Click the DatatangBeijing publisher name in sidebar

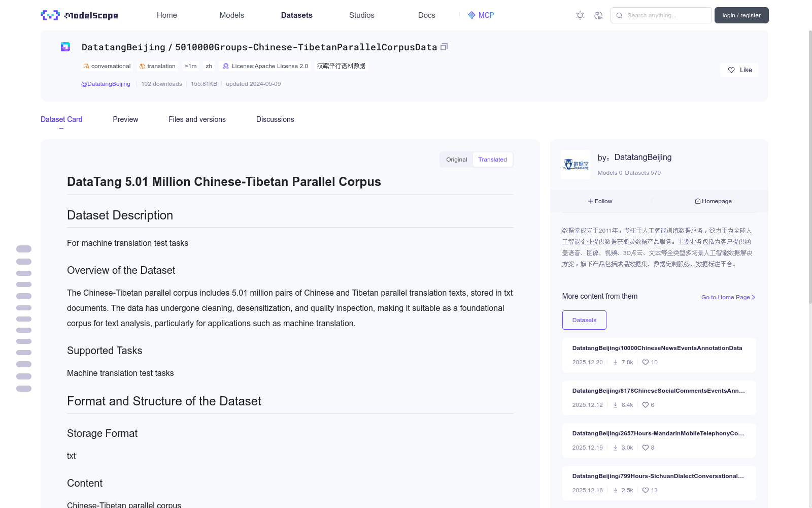[x=643, y=157]
